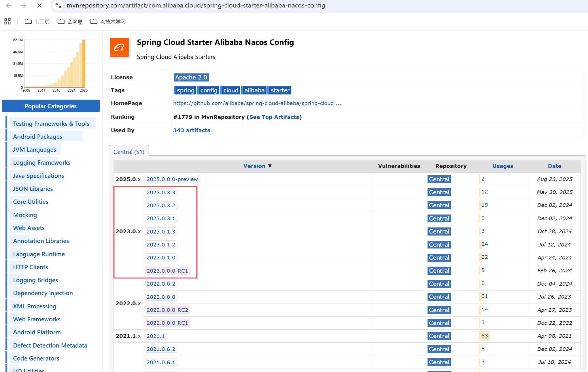Click the browser forward arrow
Screen dimensions: 588x372
(24, 5)
